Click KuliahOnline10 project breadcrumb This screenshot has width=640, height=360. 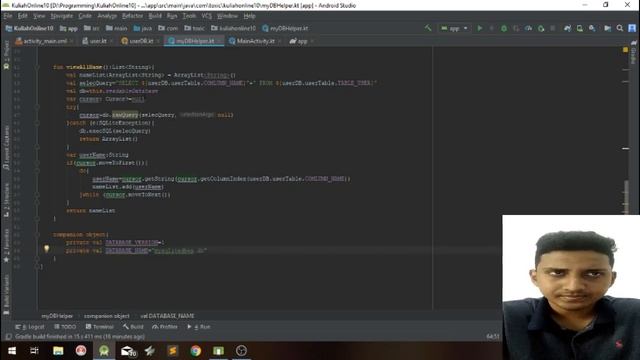[29, 28]
